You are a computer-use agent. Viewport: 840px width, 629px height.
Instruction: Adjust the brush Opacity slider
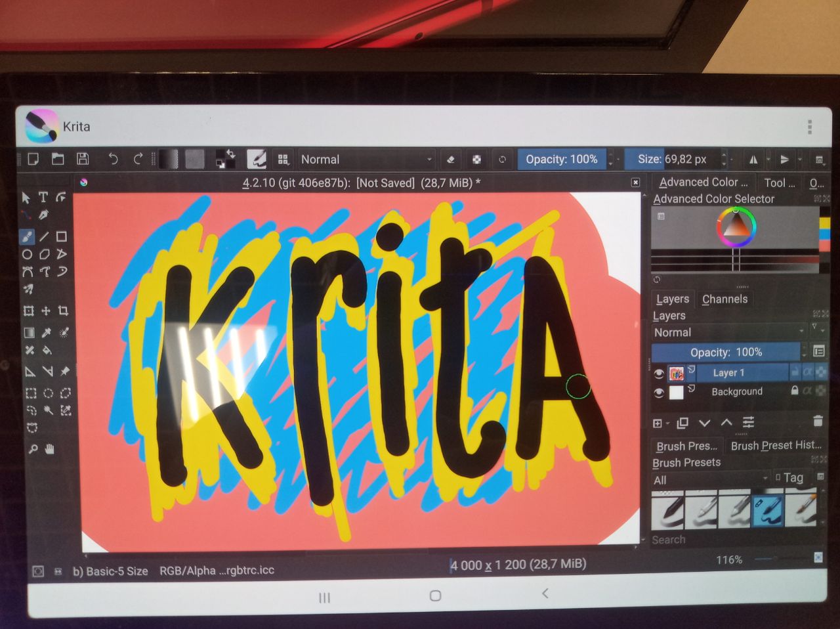(x=562, y=159)
